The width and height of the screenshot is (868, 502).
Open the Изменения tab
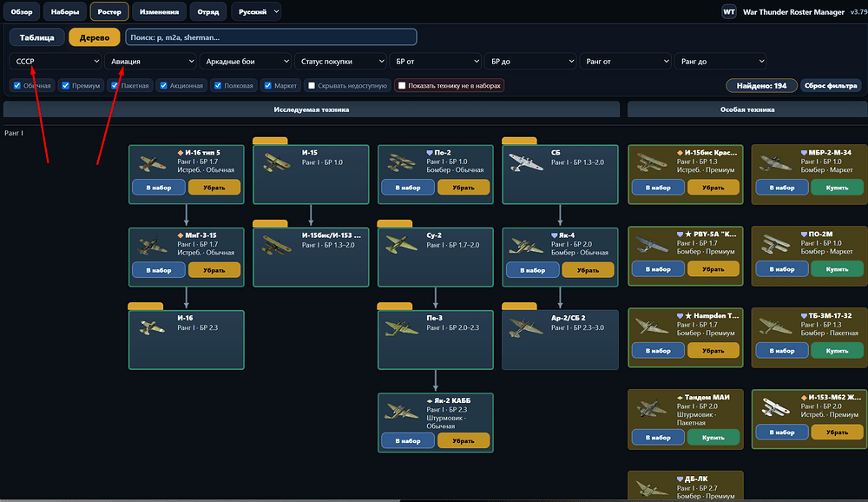click(159, 11)
